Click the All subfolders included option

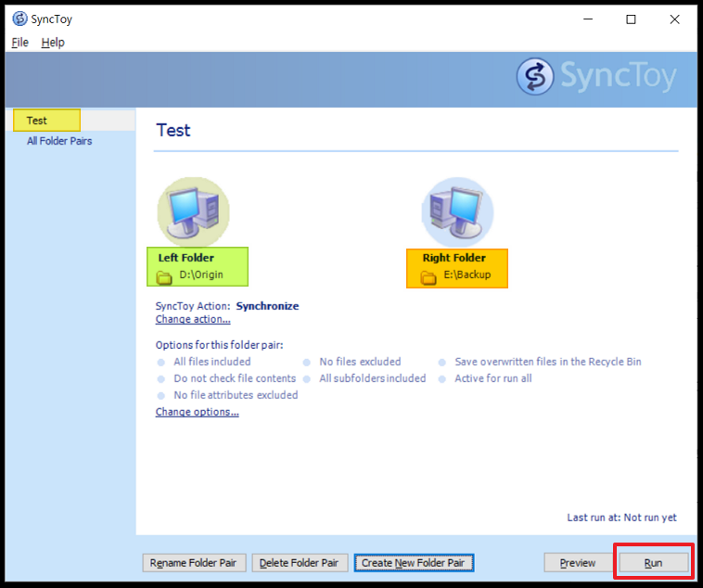373,378
